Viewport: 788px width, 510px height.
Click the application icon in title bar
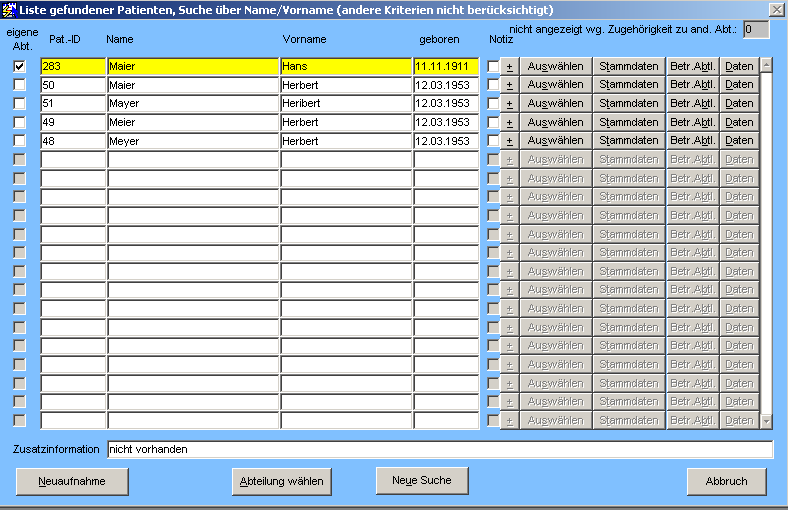click(x=9, y=9)
